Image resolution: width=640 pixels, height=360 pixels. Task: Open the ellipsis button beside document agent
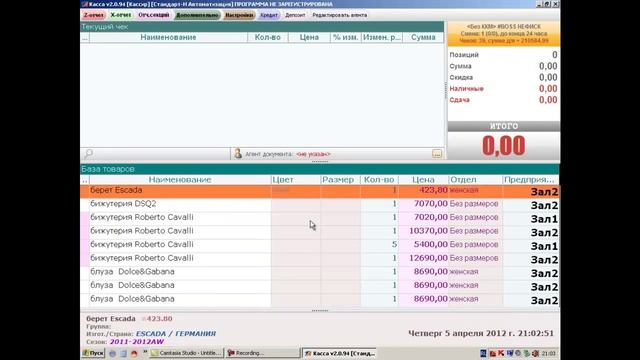437,154
